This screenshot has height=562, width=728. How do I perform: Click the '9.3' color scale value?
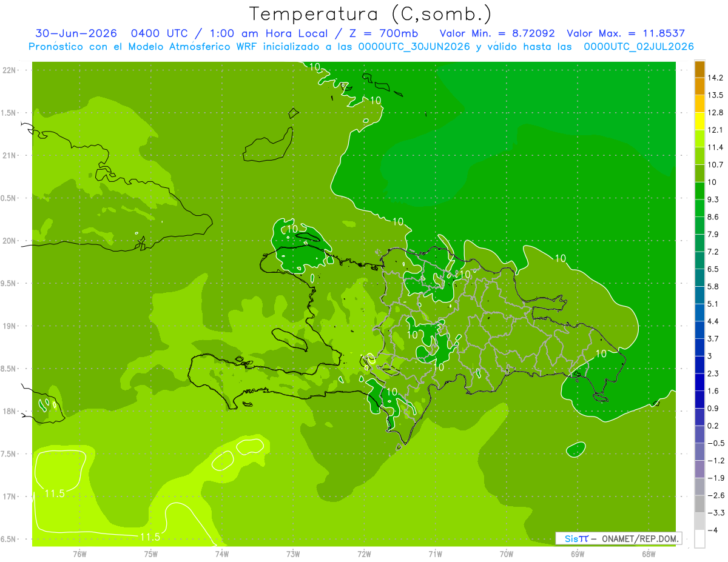(x=713, y=199)
